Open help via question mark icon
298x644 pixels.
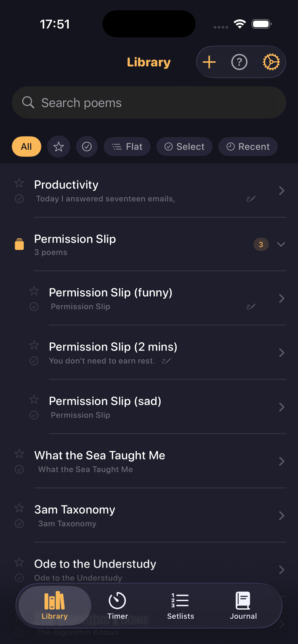(239, 62)
